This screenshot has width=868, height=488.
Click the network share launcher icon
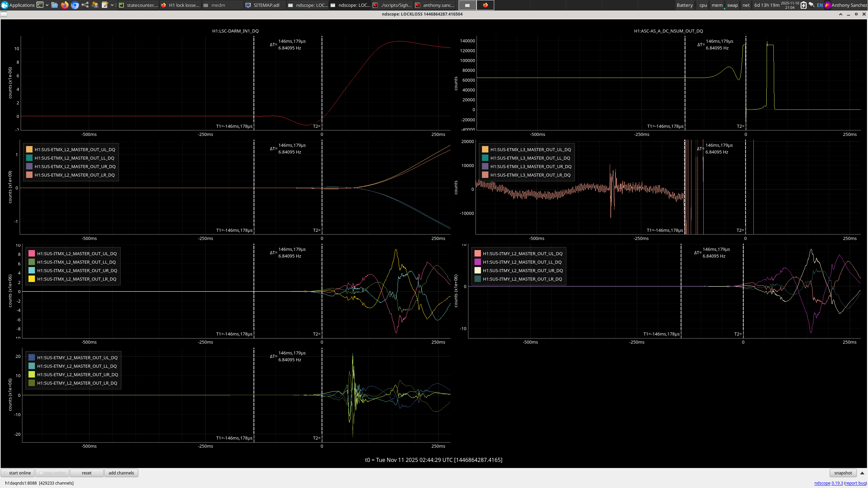pos(85,5)
